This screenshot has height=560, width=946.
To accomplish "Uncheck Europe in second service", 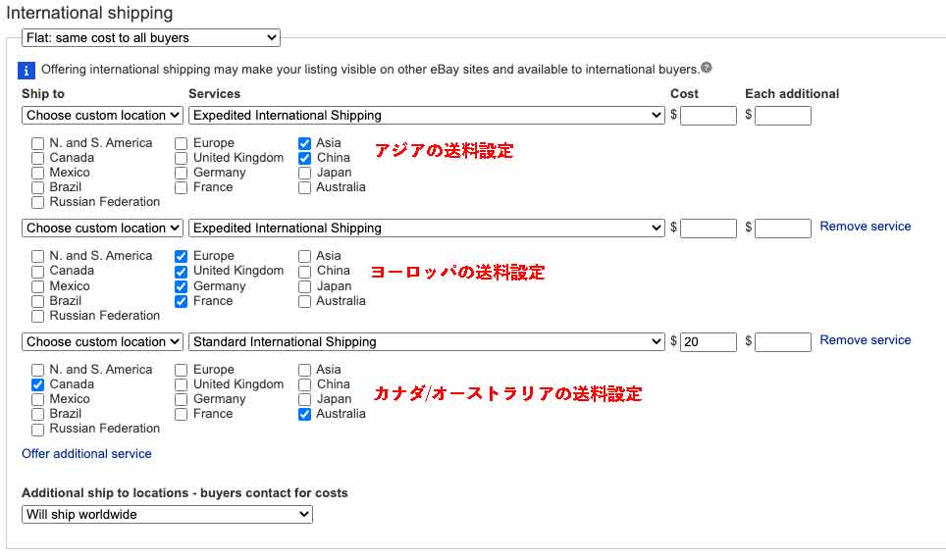I will click(181, 256).
